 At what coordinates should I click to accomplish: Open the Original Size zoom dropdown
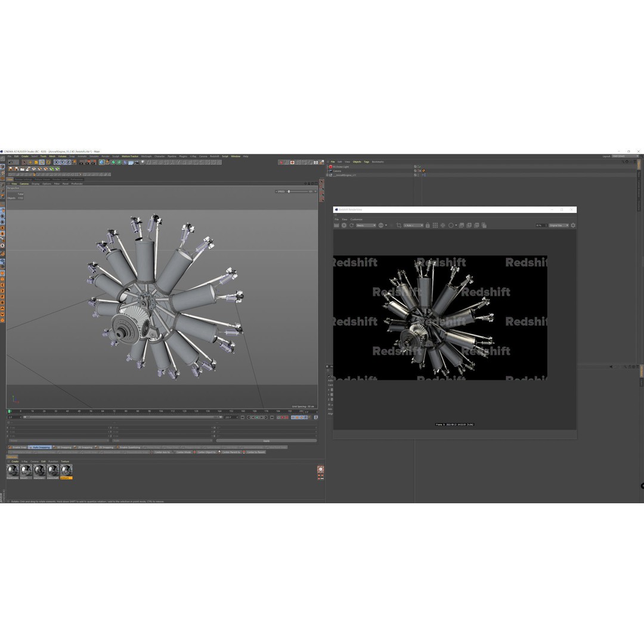[x=559, y=225]
